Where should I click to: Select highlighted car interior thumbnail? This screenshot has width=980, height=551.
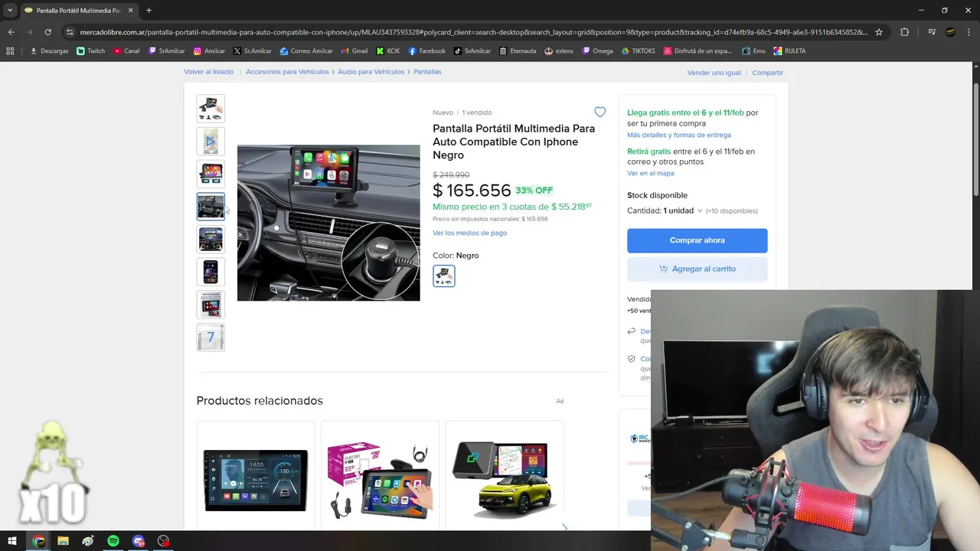[x=211, y=207]
